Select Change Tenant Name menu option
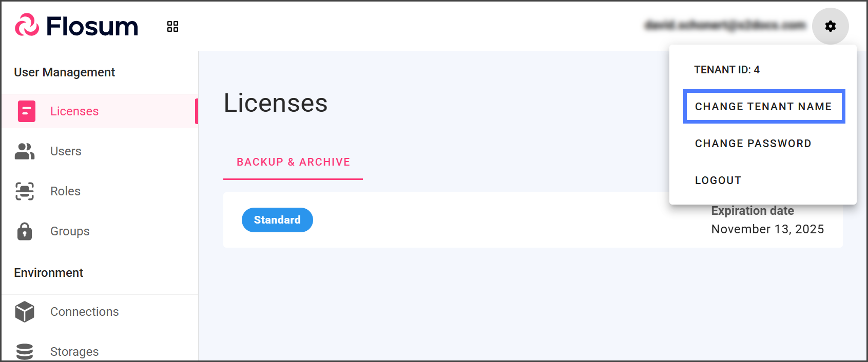The height and width of the screenshot is (362, 868). coord(763,107)
